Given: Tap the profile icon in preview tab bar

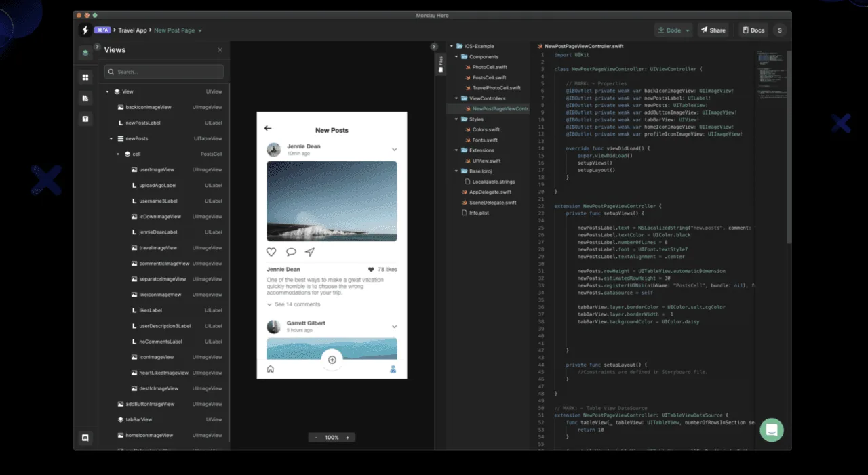Looking at the screenshot, I should (x=393, y=369).
